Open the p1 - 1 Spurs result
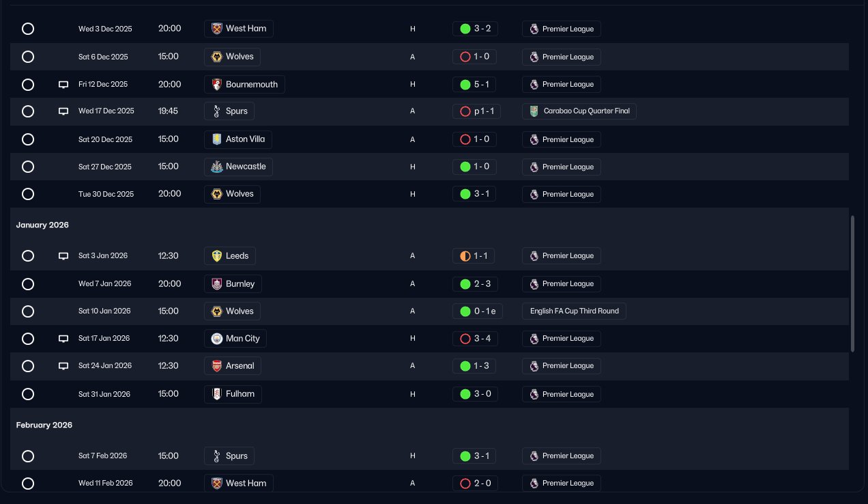868x504 pixels. [476, 111]
